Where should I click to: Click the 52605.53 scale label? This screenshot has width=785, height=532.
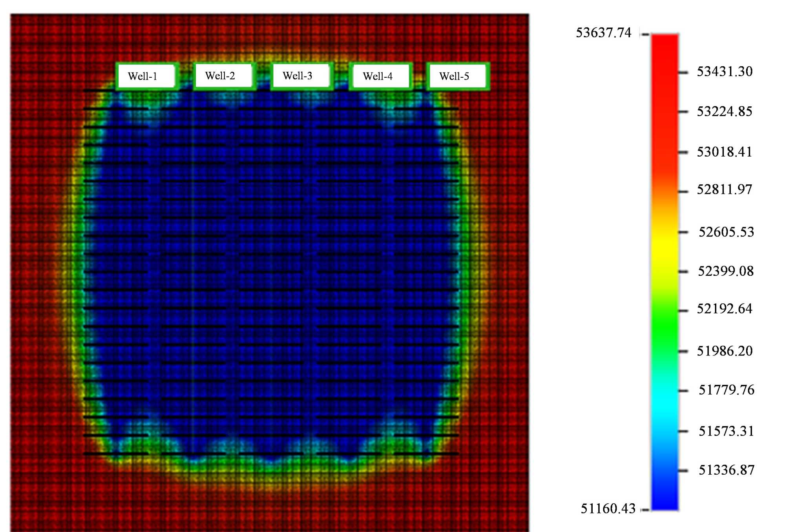(726, 232)
